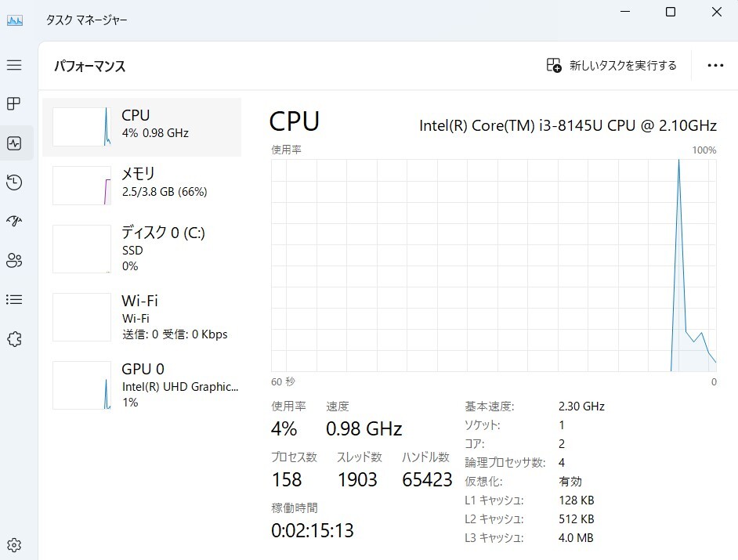Open the App history page icon
The width and height of the screenshot is (738, 560).
pyautogui.click(x=14, y=182)
